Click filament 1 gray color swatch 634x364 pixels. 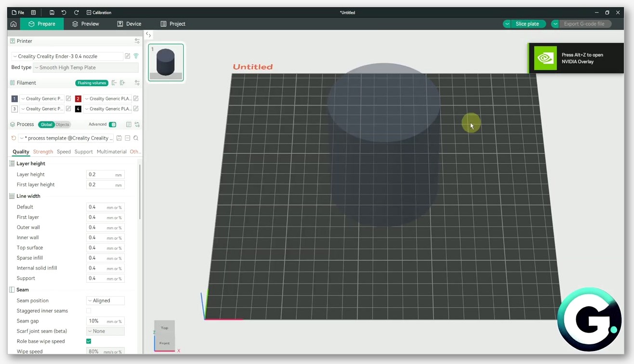click(14, 99)
